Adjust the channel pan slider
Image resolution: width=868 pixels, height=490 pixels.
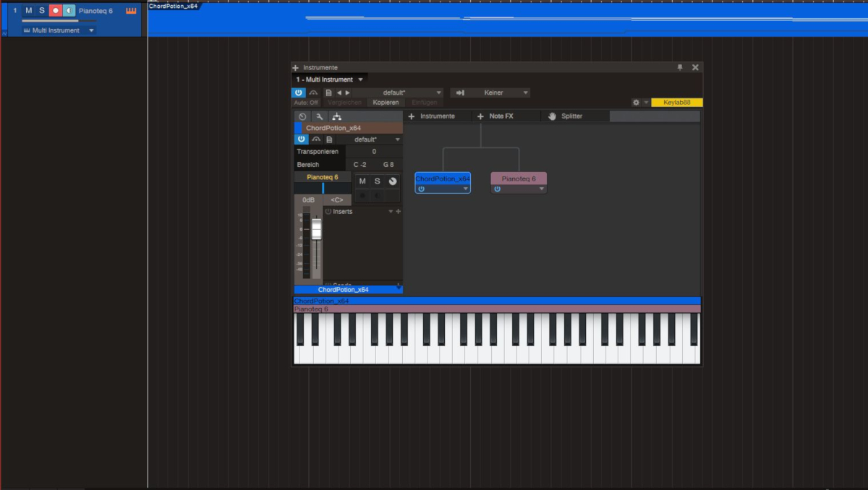323,188
